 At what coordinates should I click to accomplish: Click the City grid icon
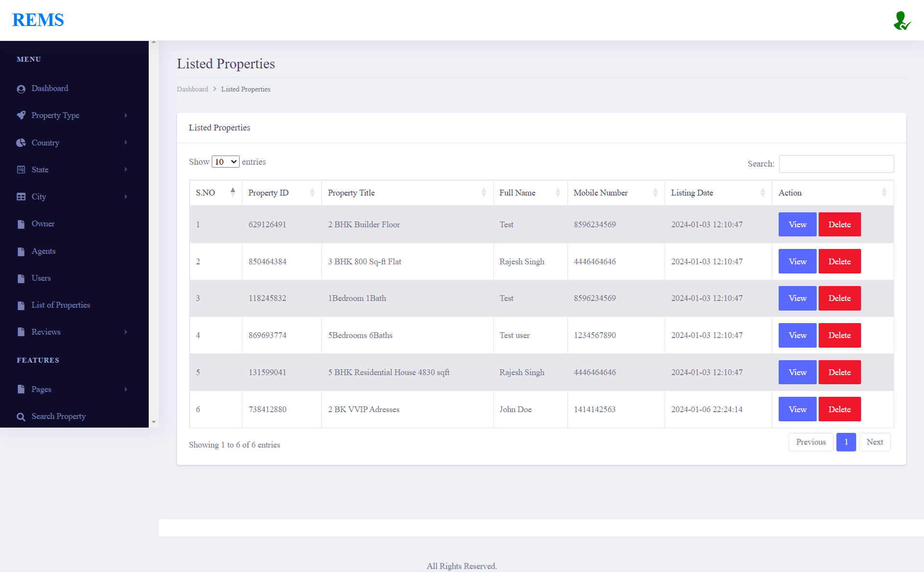pos(21,196)
